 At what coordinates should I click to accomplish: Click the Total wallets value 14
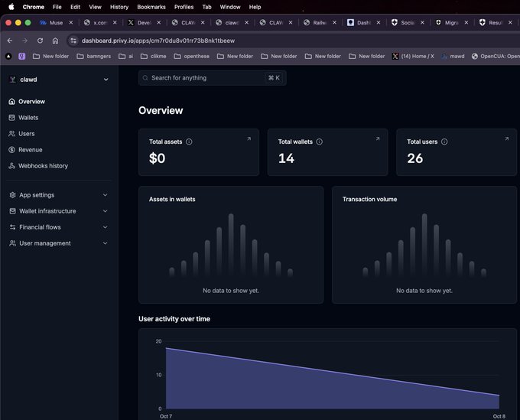tap(286, 158)
